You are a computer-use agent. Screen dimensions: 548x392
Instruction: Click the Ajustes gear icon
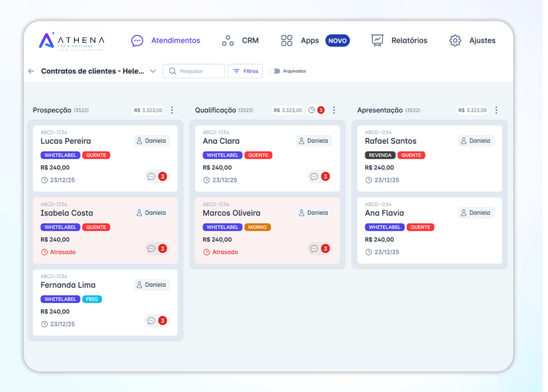455,41
